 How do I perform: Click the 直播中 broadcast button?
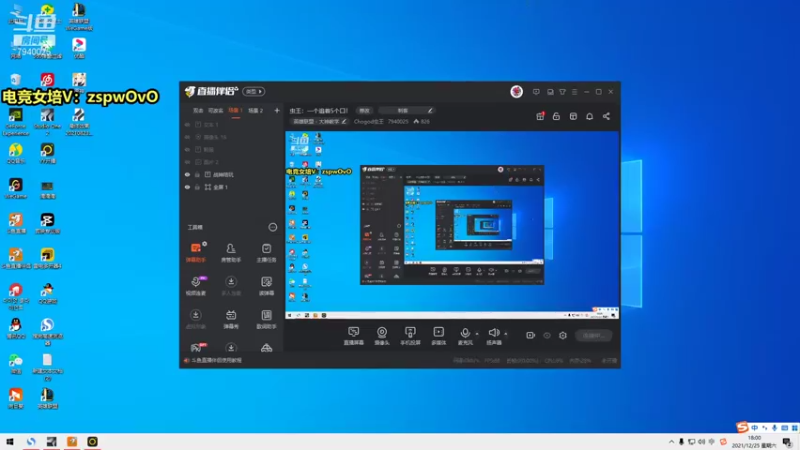594,335
